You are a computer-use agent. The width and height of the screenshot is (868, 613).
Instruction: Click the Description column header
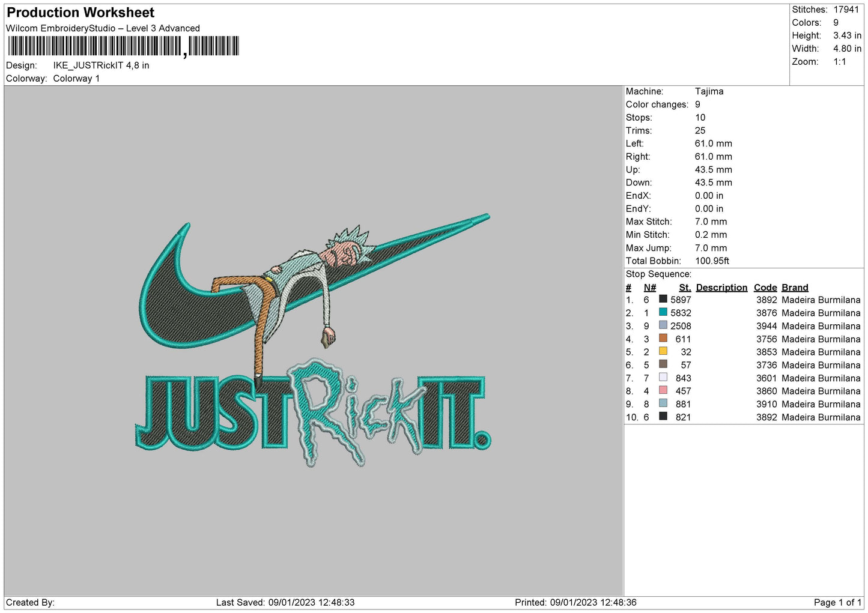tap(721, 288)
